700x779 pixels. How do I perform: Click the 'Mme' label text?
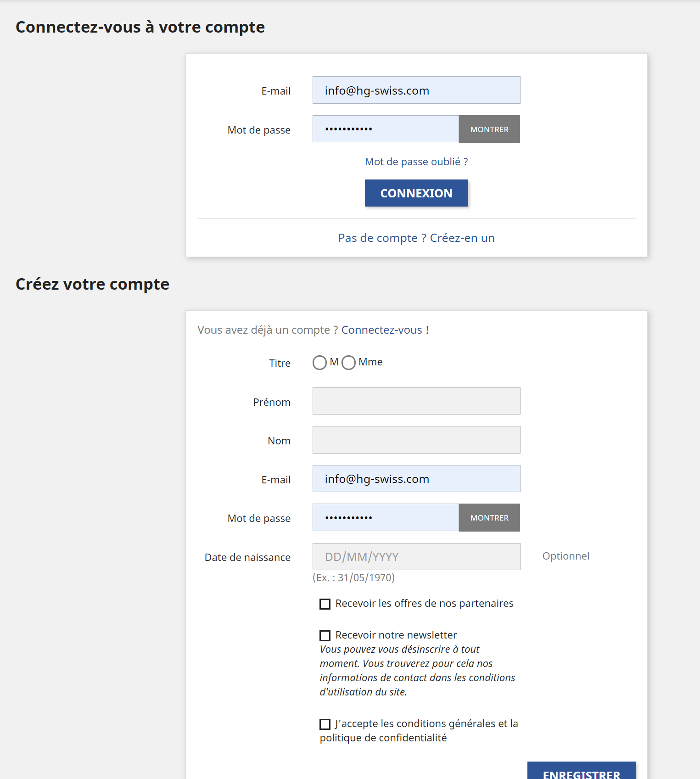point(370,362)
